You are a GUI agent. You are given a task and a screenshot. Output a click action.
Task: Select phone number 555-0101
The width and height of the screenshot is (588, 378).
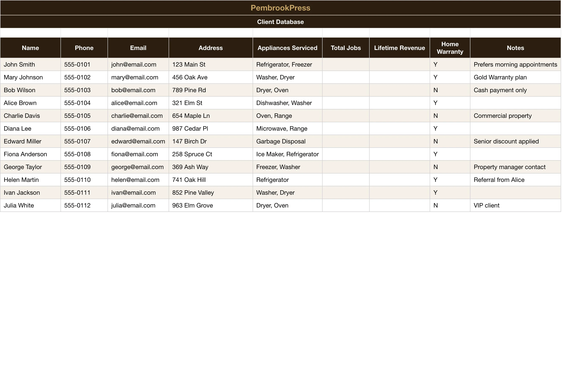84,64
